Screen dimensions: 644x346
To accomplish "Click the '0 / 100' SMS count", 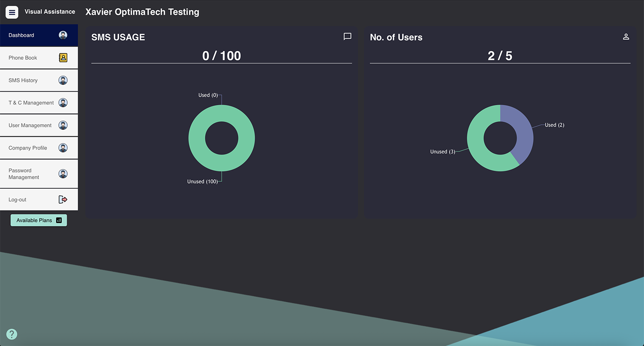I will [x=222, y=56].
